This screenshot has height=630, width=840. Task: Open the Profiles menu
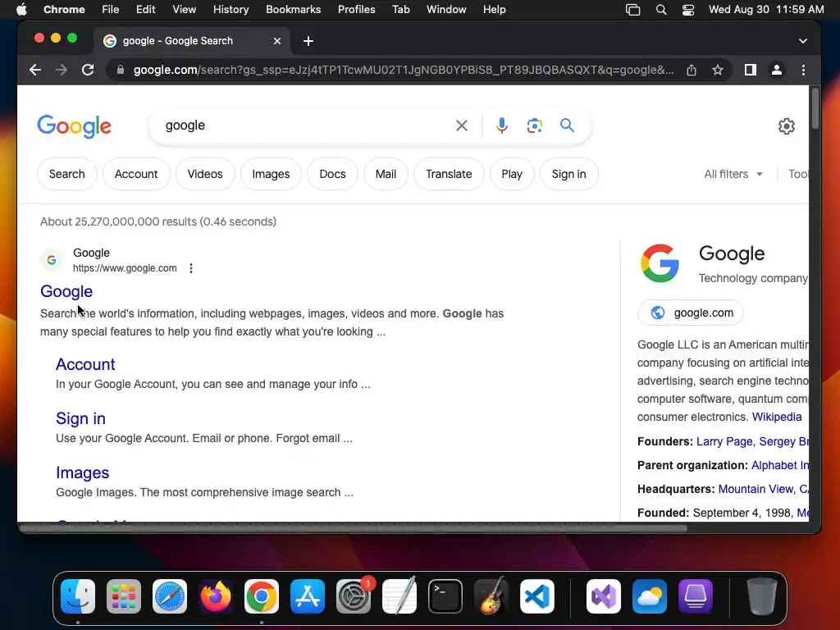pos(356,9)
